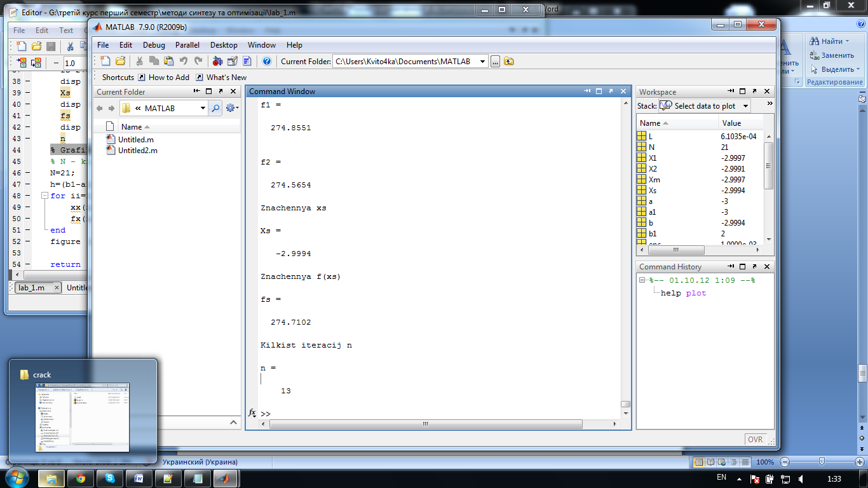This screenshot has height=488, width=868.
Task: Select Untitled2.m in Current Folder
Action: pyautogui.click(x=132, y=151)
